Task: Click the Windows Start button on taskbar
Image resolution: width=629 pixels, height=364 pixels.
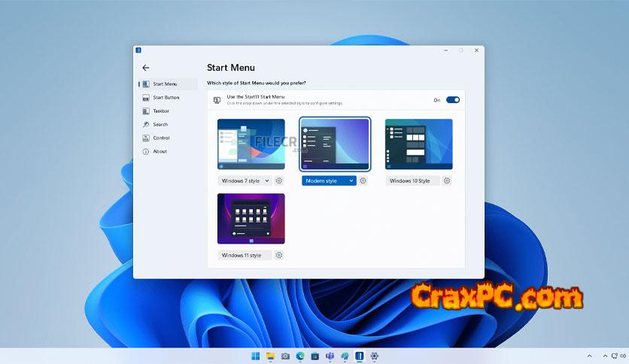Action: point(255,356)
